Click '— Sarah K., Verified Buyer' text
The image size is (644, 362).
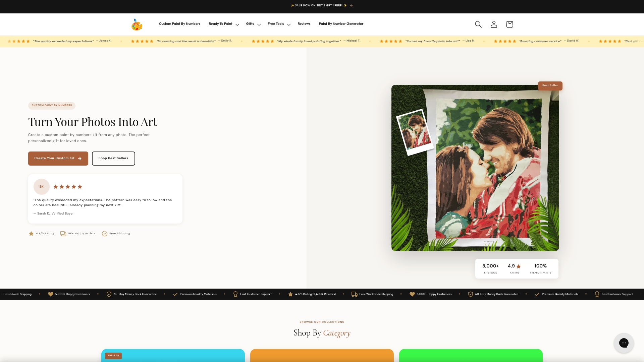(x=54, y=214)
